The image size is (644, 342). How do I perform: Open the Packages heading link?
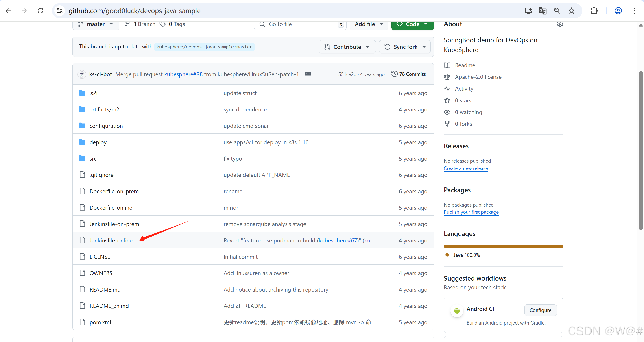[x=457, y=190]
